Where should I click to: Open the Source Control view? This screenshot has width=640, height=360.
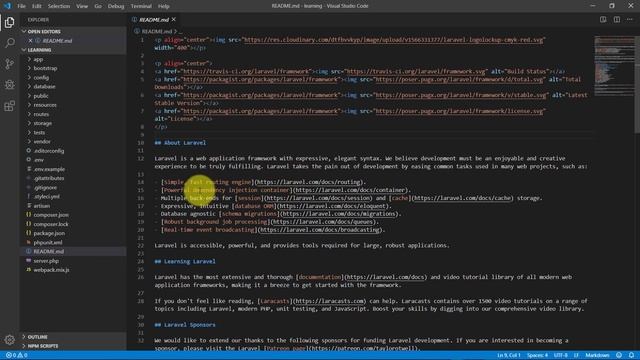[9, 64]
